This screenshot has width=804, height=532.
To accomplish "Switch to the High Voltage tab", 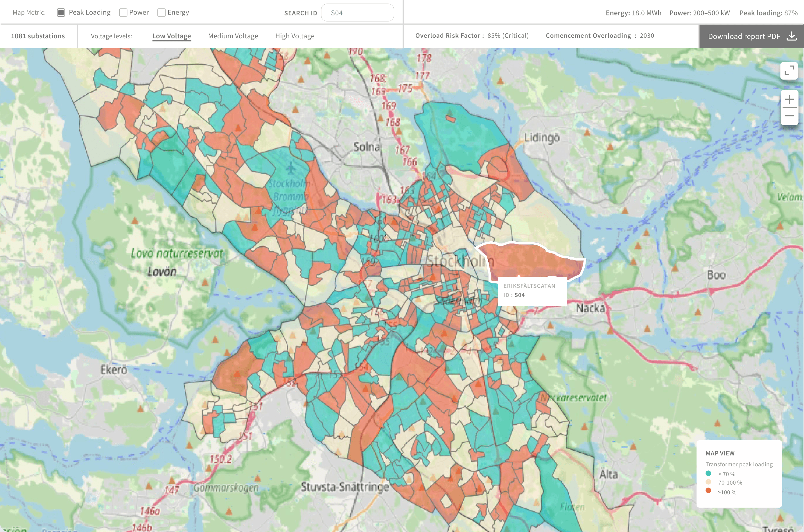I will coord(295,36).
